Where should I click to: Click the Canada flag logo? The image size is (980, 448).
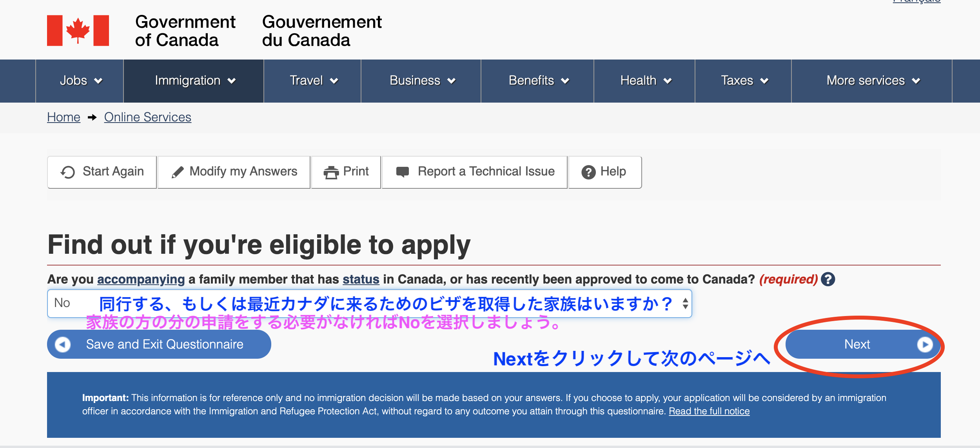click(78, 31)
